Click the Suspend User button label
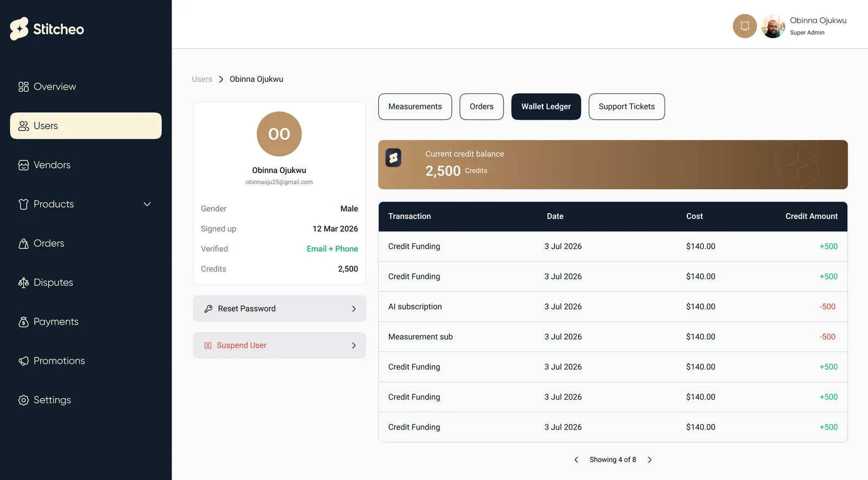The width and height of the screenshot is (868, 480). (x=241, y=345)
